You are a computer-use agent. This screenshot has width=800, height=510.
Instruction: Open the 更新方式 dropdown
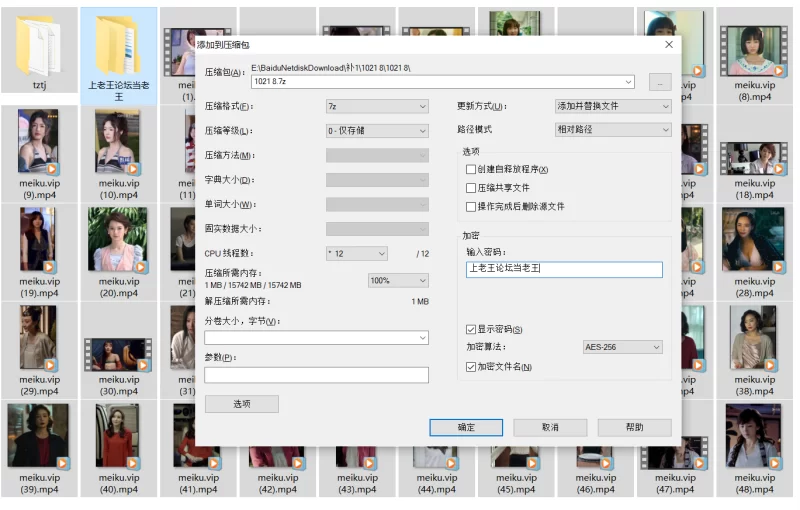(x=613, y=106)
